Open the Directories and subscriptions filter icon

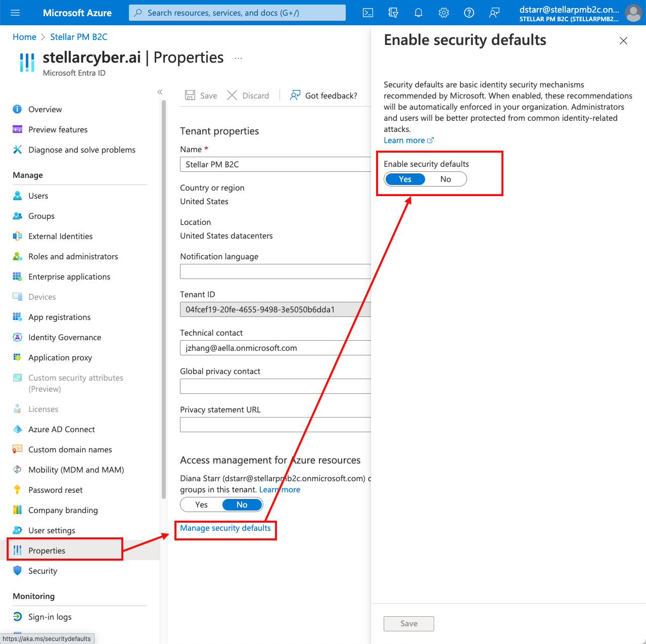393,13
